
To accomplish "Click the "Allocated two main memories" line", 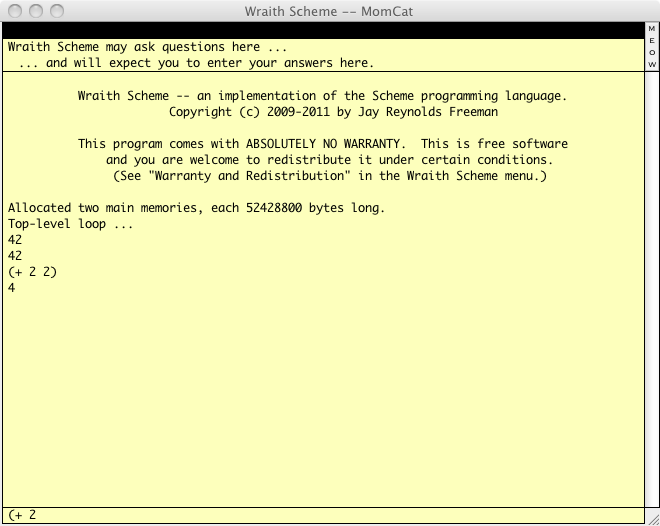I will (x=196, y=208).
